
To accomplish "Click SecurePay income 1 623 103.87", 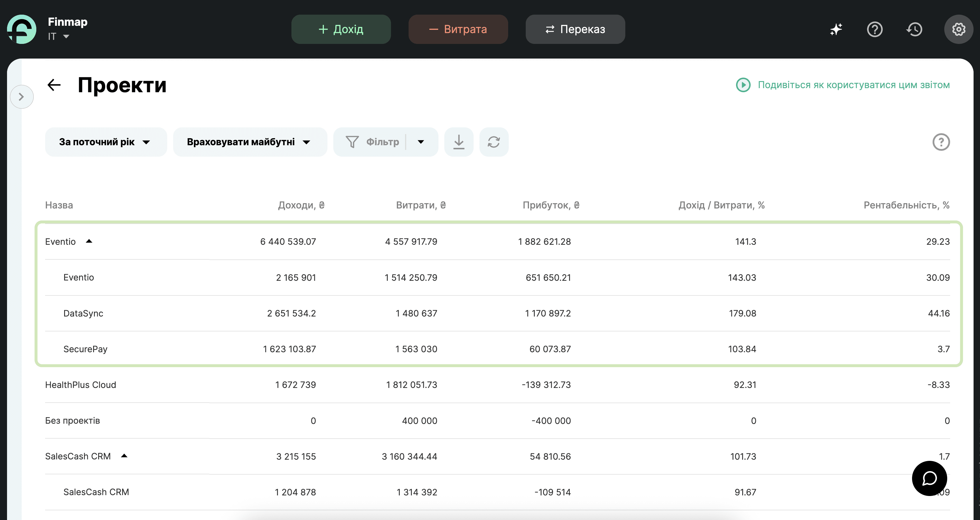I will pos(289,349).
